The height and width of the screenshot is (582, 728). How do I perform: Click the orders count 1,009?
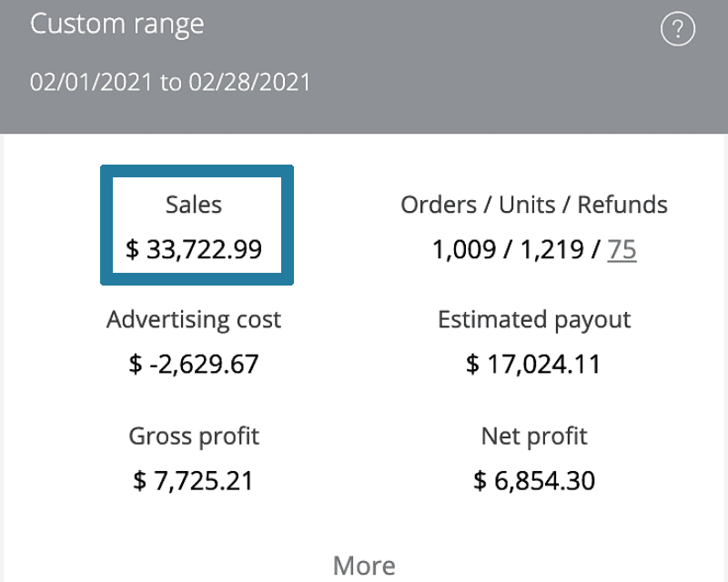[464, 250]
